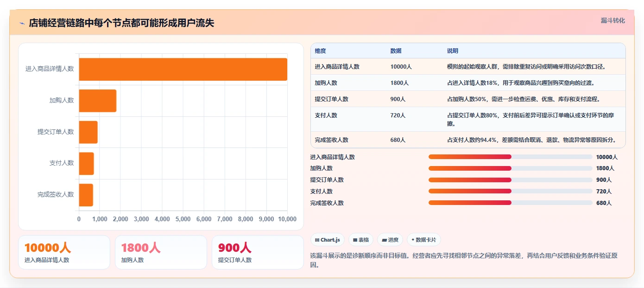Click the progress bar for 完成签收人数
Image resolution: width=644 pixels, height=288 pixels.
(510, 203)
